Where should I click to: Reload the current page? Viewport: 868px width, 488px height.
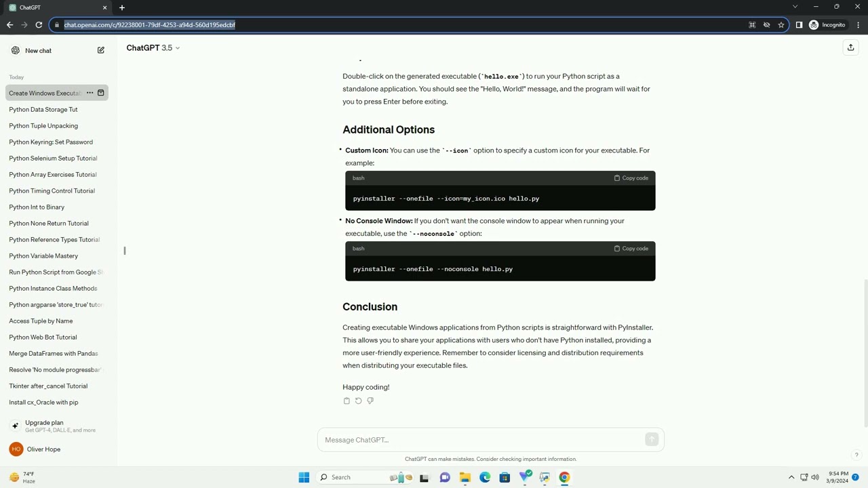click(x=39, y=25)
